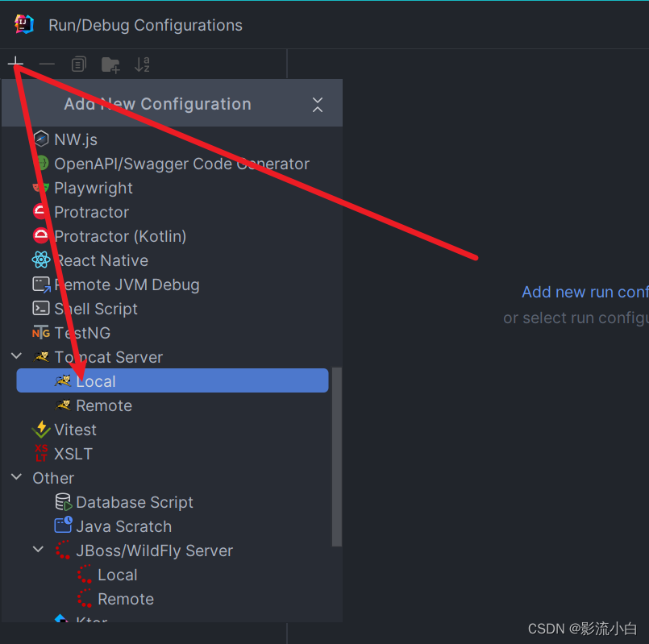
Task: Select the Protractor configuration type
Action: 91,211
